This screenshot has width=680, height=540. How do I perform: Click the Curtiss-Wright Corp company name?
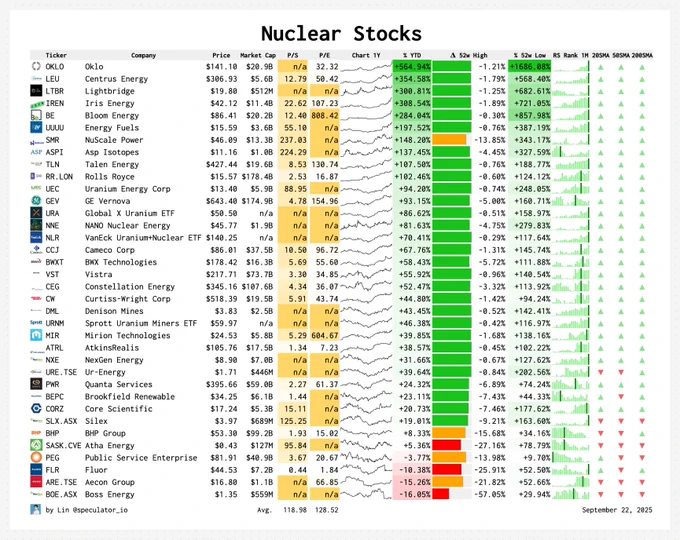pyautogui.click(x=128, y=299)
